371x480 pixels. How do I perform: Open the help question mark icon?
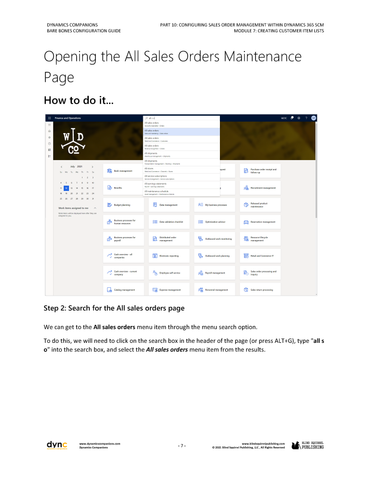tap(306, 118)
